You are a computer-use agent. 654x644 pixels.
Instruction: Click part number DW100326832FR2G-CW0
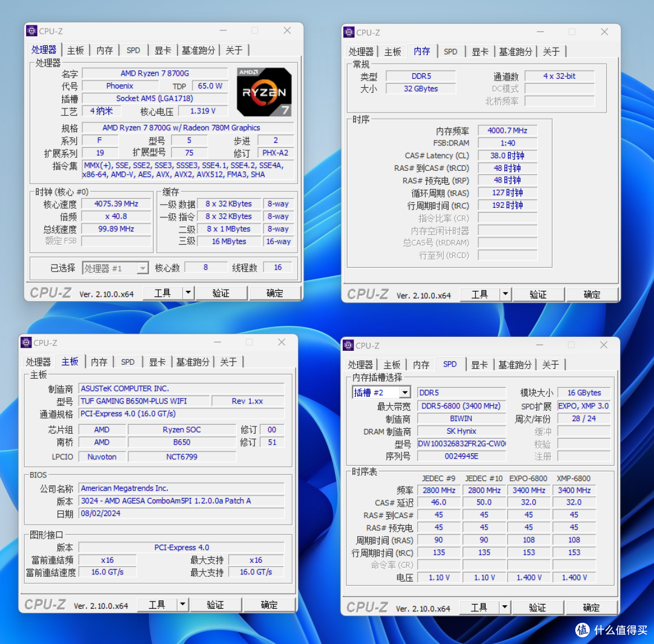pos(461,443)
